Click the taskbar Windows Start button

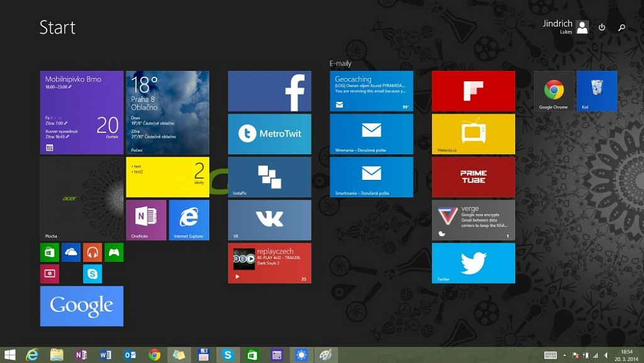9,355
